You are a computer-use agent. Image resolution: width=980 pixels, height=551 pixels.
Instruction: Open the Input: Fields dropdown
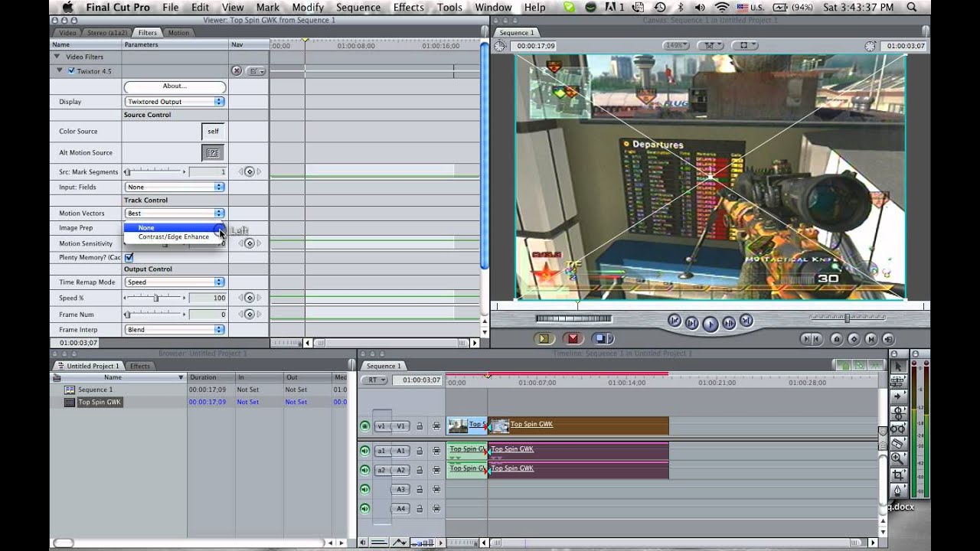(x=175, y=187)
